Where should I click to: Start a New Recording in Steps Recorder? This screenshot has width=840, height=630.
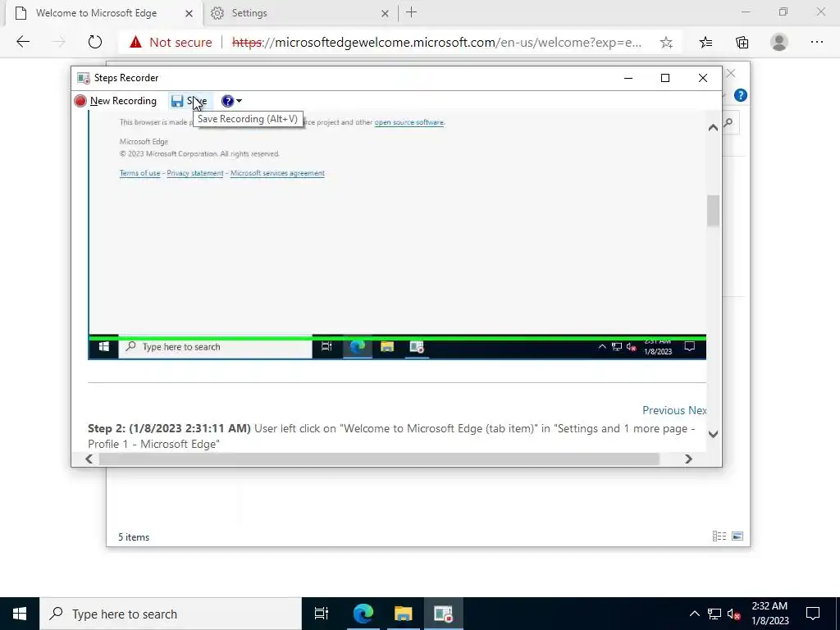(116, 101)
